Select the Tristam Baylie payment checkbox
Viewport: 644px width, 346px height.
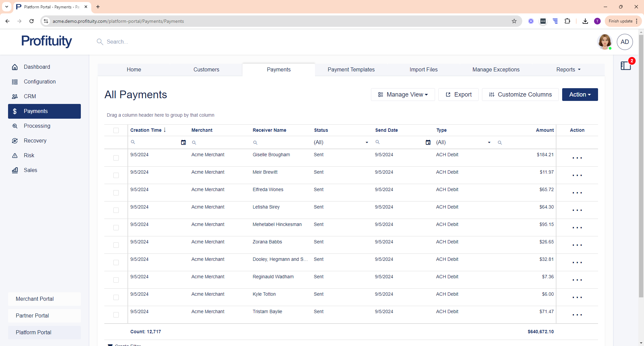pos(116,315)
